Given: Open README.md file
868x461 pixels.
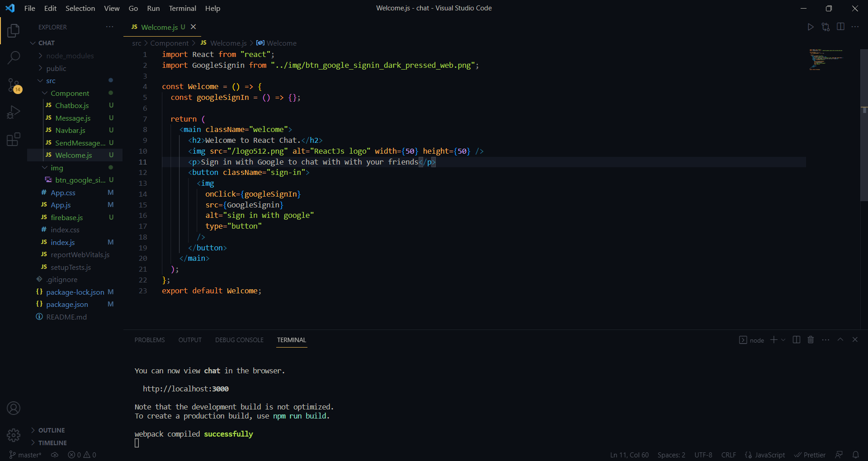Looking at the screenshot, I should coord(75,317).
